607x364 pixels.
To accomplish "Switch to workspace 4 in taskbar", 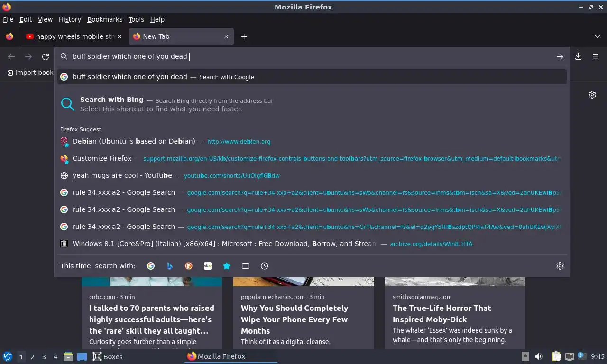I will click(55, 357).
